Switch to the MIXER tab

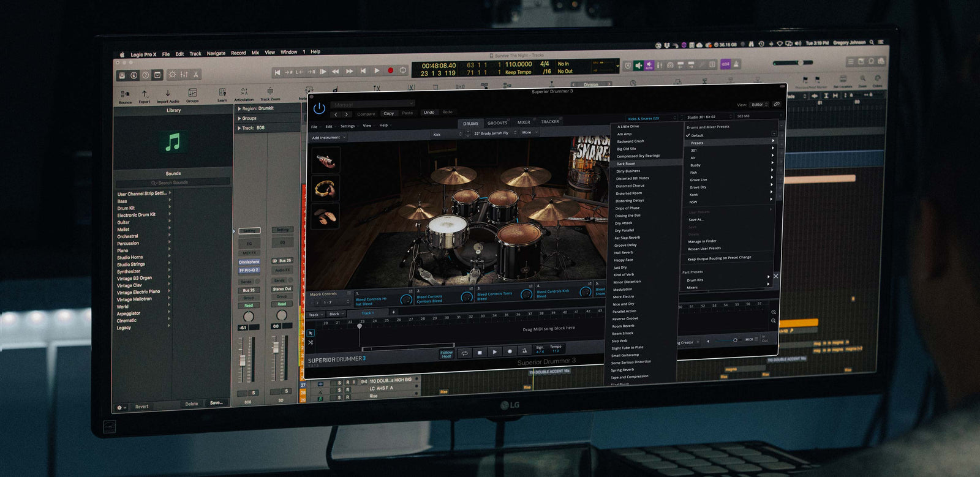pyautogui.click(x=524, y=122)
